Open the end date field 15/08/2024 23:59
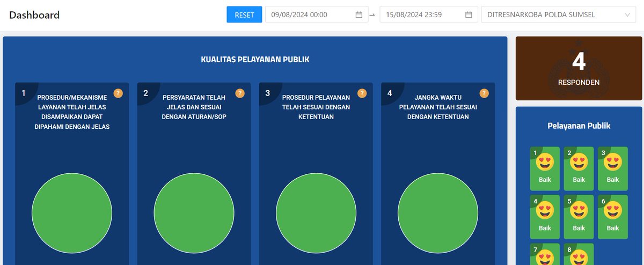This screenshot has height=265, width=644. click(429, 14)
